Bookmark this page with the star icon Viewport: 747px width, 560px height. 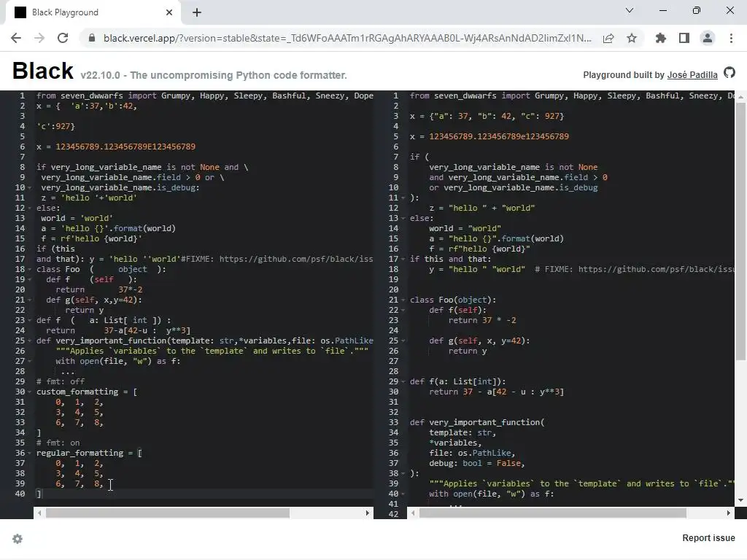[x=632, y=38]
